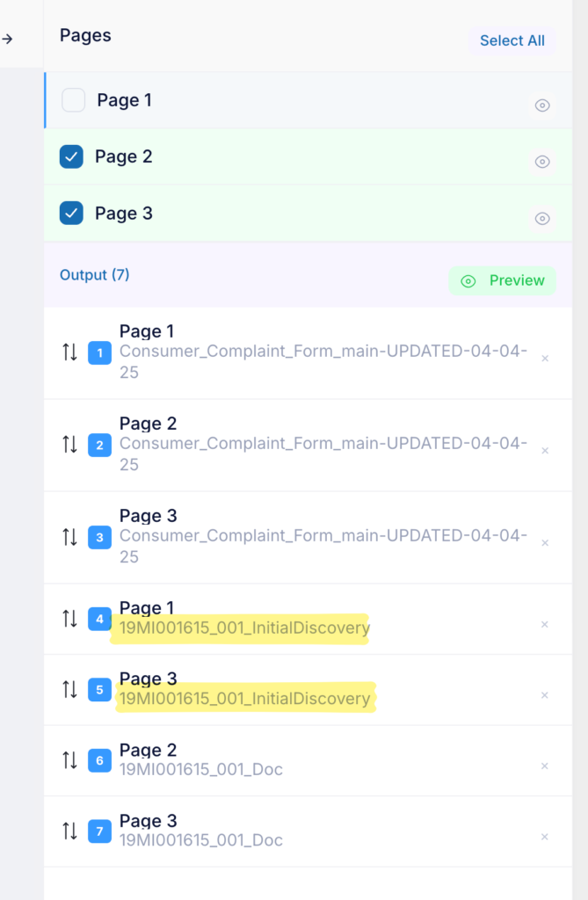Screen dimensions: 588x900
Task: Uncheck the Page 3 checkbox
Action: (x=71, y=213)
